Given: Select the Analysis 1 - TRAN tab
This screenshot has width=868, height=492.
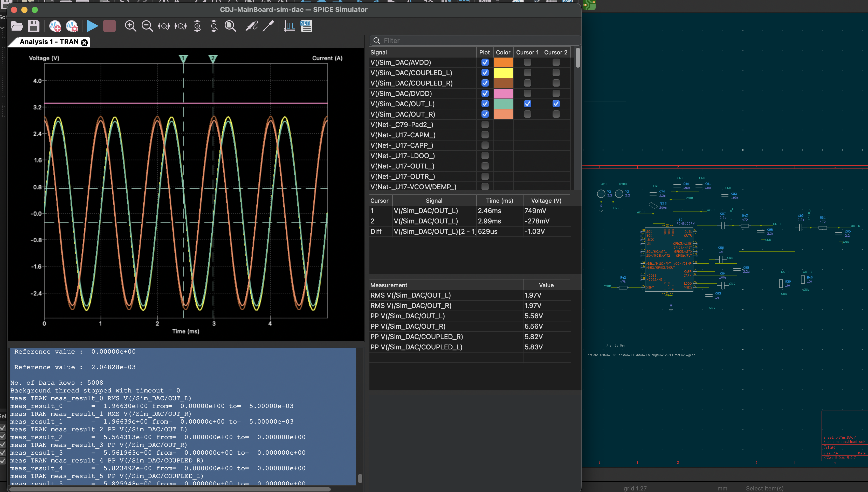Looking at the screenshot, I should point(49,42).
